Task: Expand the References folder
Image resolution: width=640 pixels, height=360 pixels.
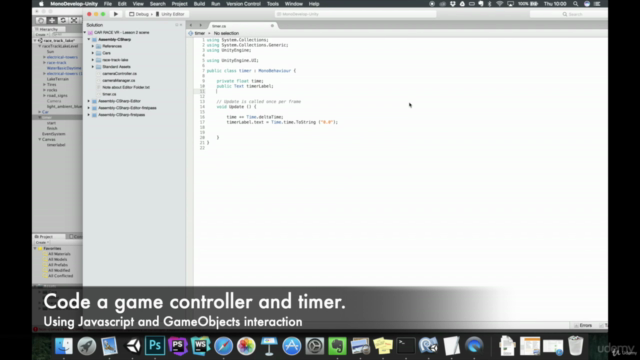Action: [93, 46]
